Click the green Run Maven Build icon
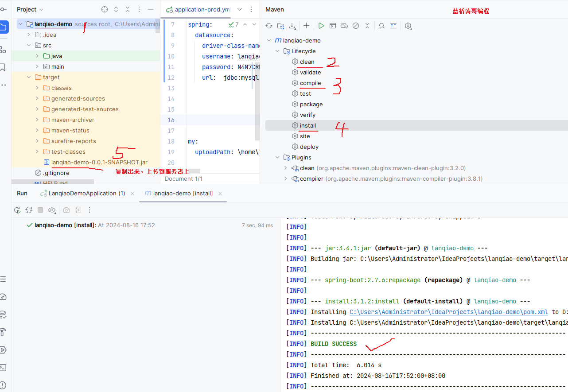 (x=321, y=26)
